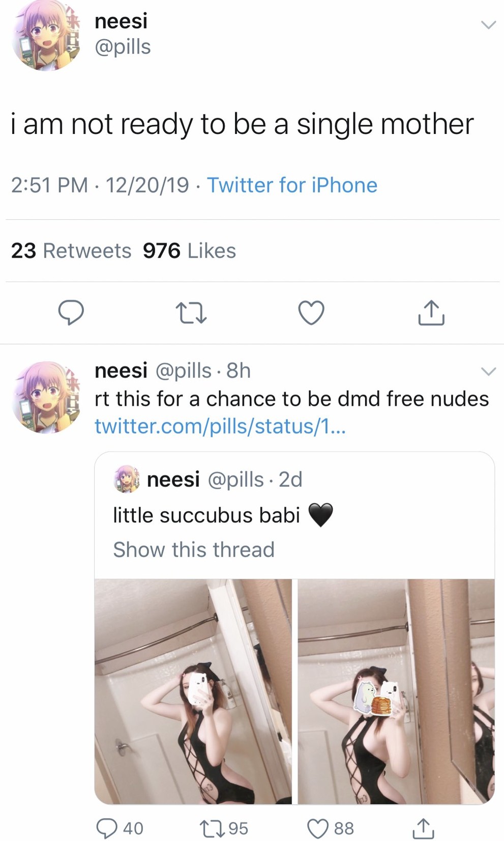
Task: Open the right photo in quoted tweet
Action: coord(396,691)
